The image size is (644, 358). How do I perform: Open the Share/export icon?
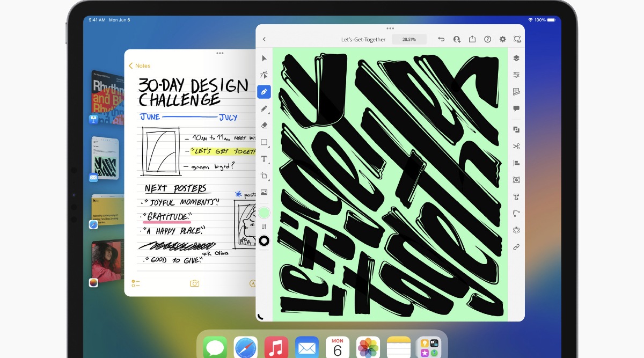pos(472,39)
